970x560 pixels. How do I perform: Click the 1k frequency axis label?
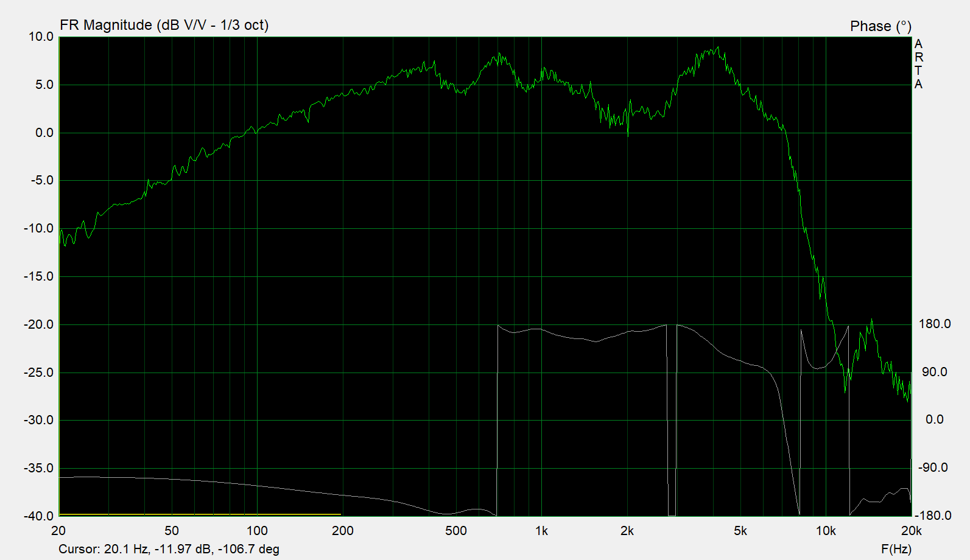pos(541,531)
